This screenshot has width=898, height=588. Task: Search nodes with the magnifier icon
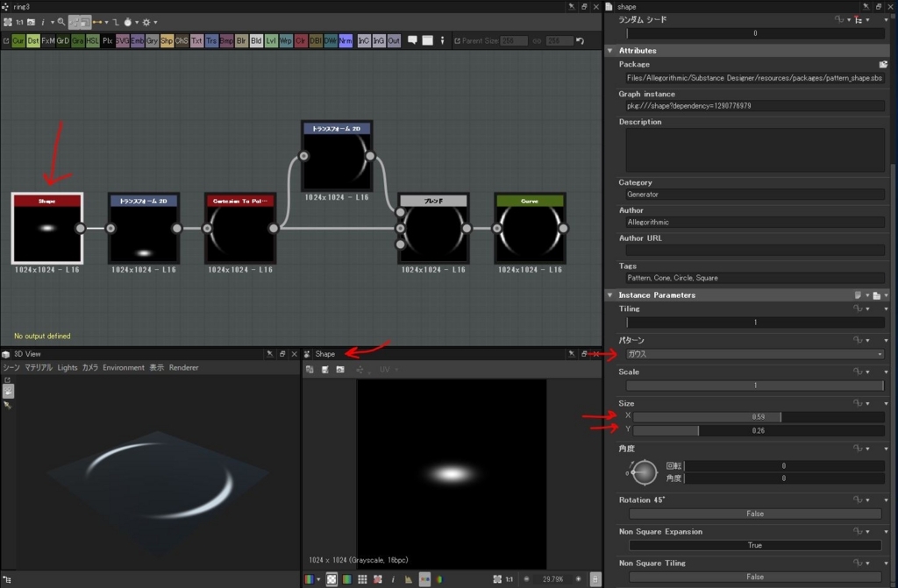[61, 22]
